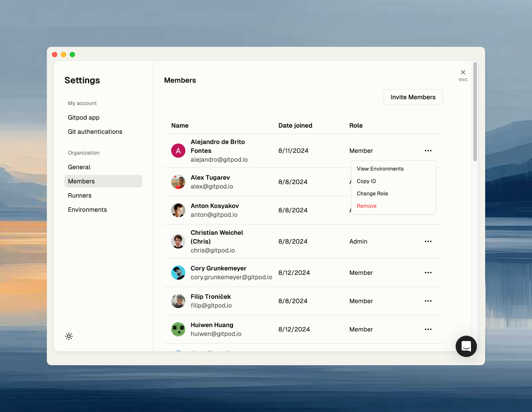
Task: Click Alejandro de Brito Fontes's avatar
Action: pos(178,150)
